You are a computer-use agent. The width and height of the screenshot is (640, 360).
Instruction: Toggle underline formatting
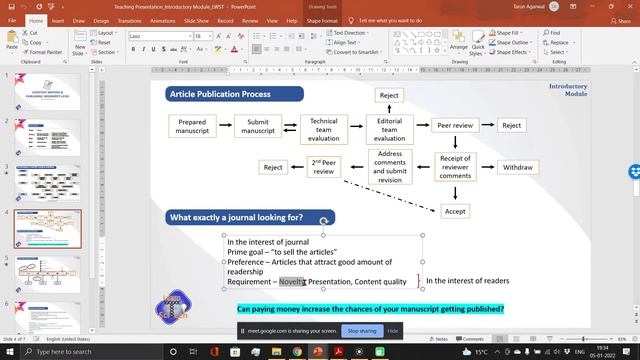pyautogui.click(x=153, y=49)
